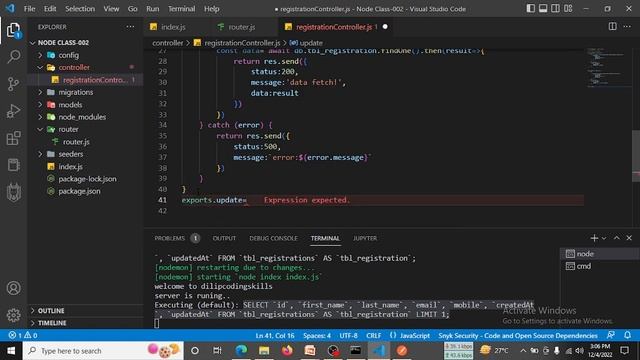Switch to the index.js editor tab
The height and width of the screenshot is (360, 640).
173,27
